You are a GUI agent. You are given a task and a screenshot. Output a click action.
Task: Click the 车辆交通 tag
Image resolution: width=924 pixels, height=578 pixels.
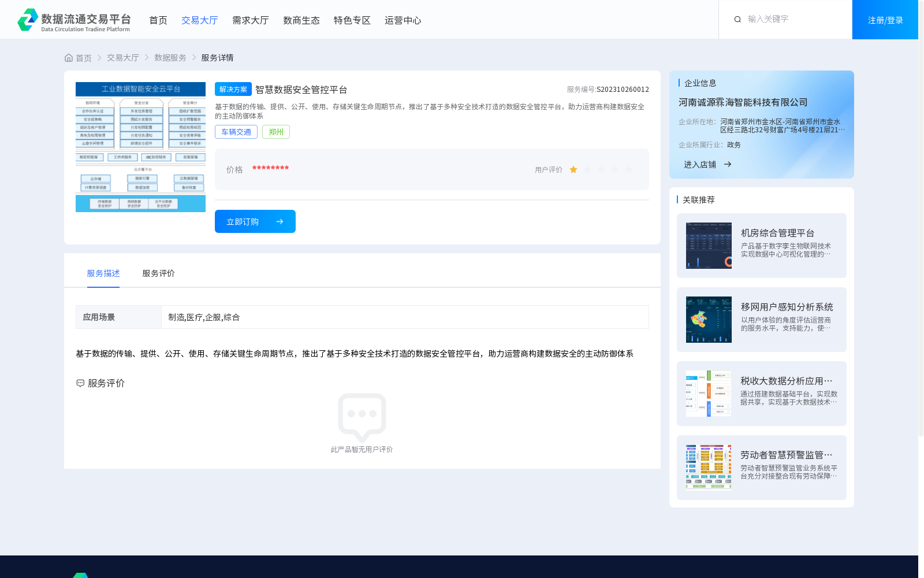pyautogui.click(x=236, y=132)
